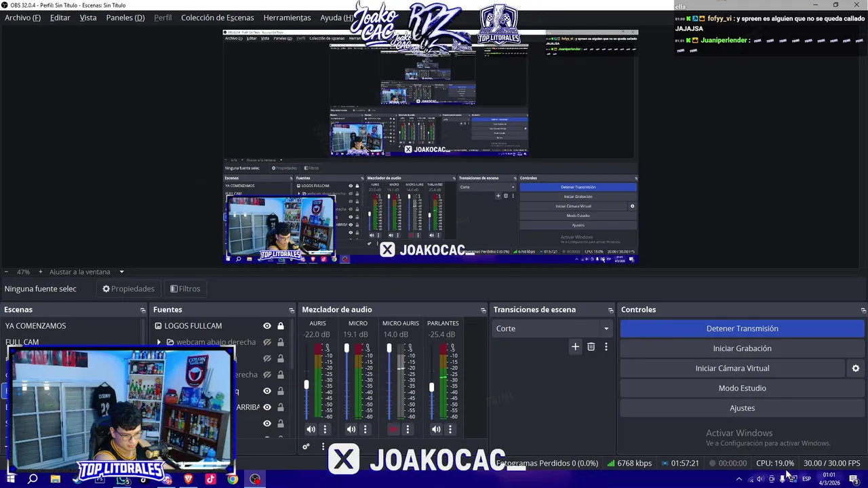Show hidden system tray icons
The width and height of the screenshot is (868, 488).
point(738,479)
